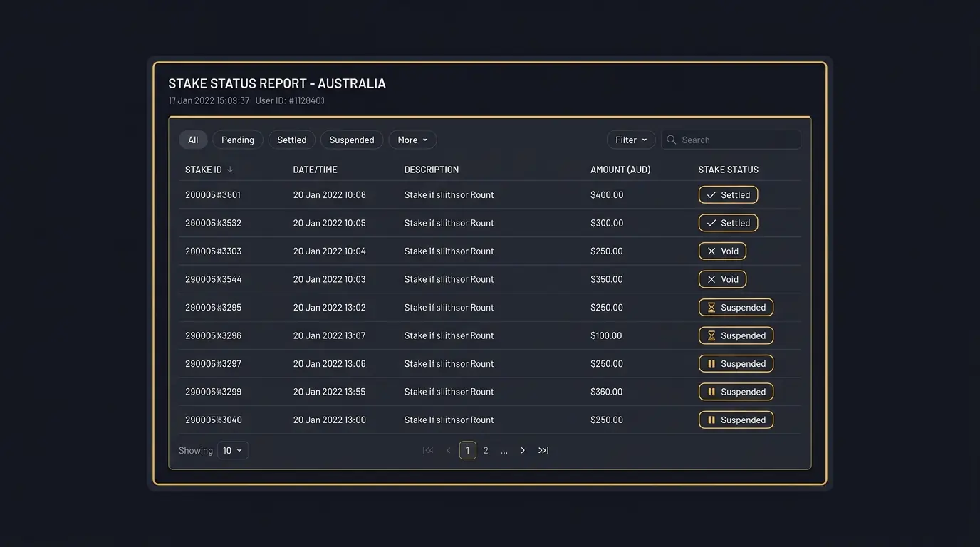
Task: Click the stake ID ending in 3297
Action: click(213, 363)
